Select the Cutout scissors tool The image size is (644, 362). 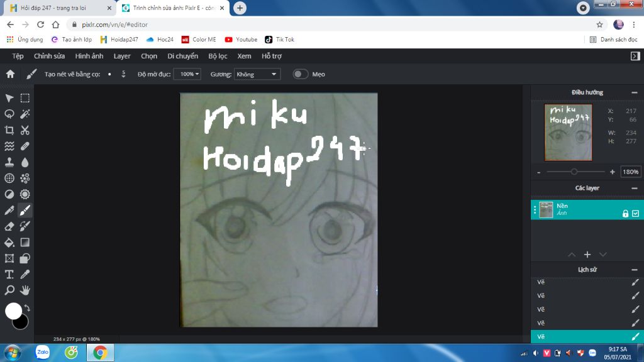(25, 130)
